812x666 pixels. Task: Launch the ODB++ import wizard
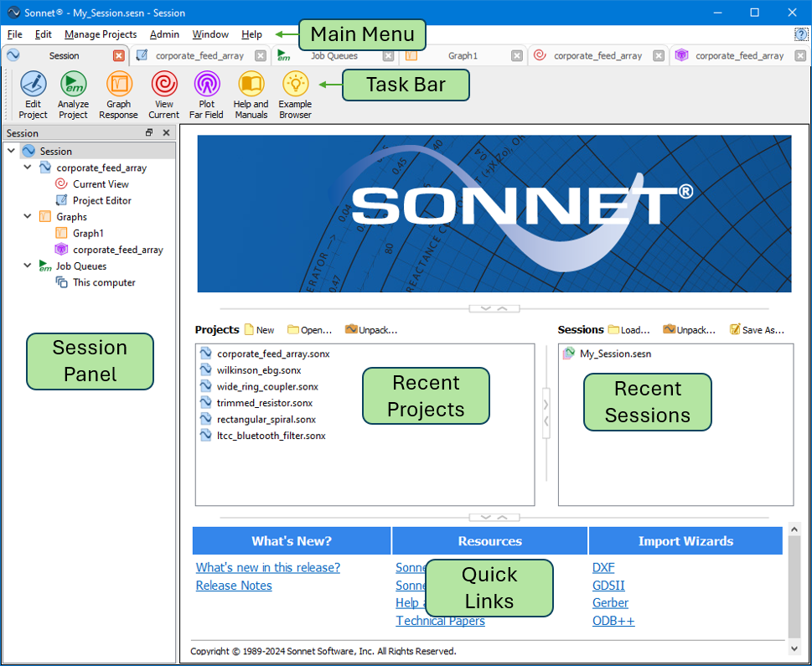click(613, 621)
